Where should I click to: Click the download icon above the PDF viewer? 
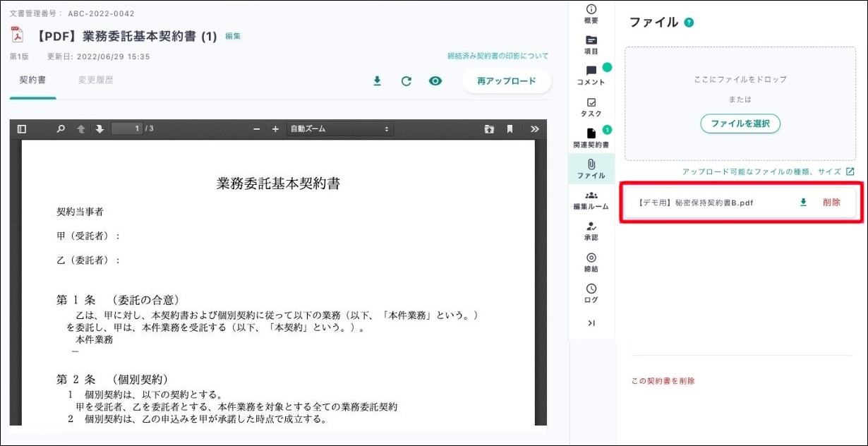(x=377, y=81)
